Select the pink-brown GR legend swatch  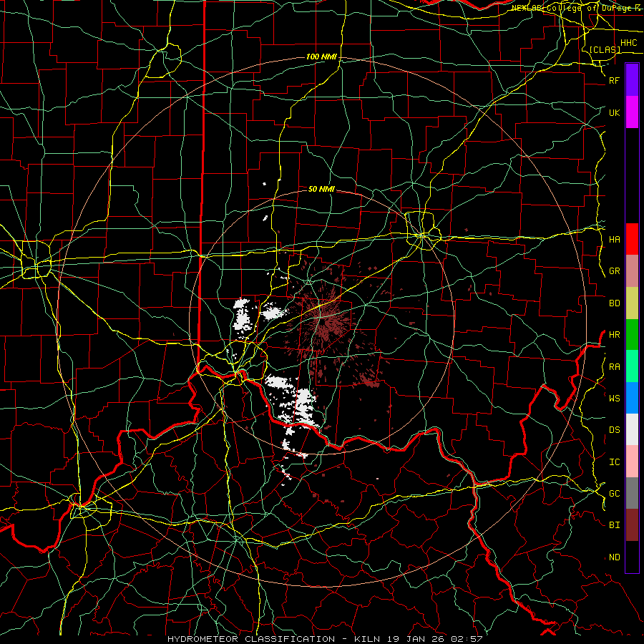pyautogui.click(x=632, y=271)
